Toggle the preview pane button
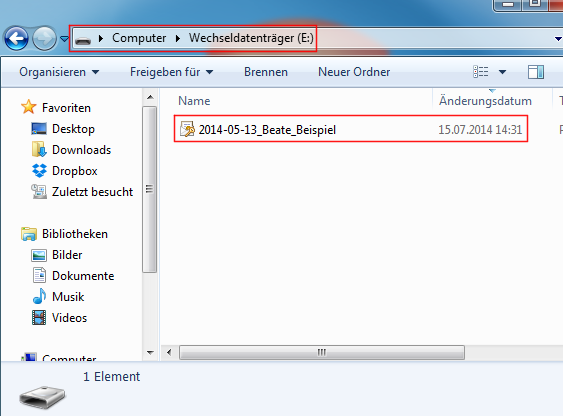563x416 pixels. [x=536, y=72]
